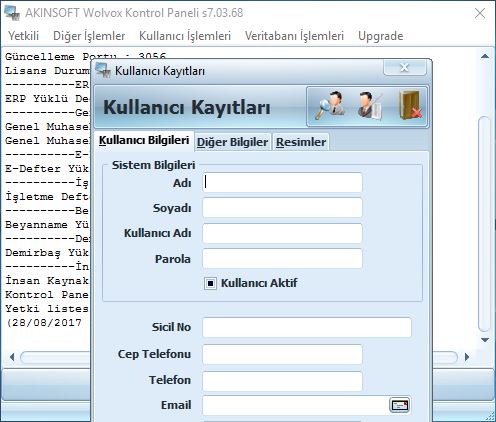
Task: Open the Veritabanı İşlemleri menu
Action: point(294,36)
